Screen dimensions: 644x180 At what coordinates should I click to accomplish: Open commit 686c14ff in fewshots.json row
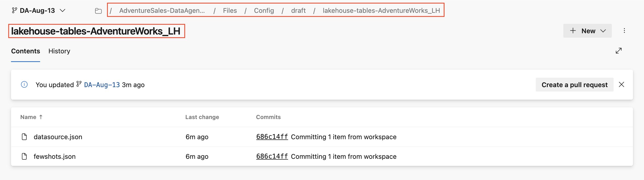[x=272, y=156]
